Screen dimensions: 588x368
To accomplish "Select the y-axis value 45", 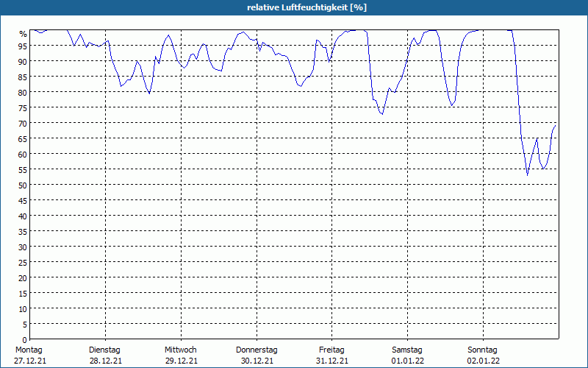I will (x=23, y=200).
